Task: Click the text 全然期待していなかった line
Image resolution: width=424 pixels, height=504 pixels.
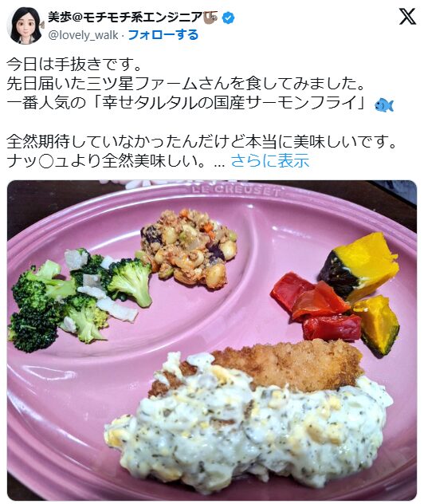Action: click(201, 142)
